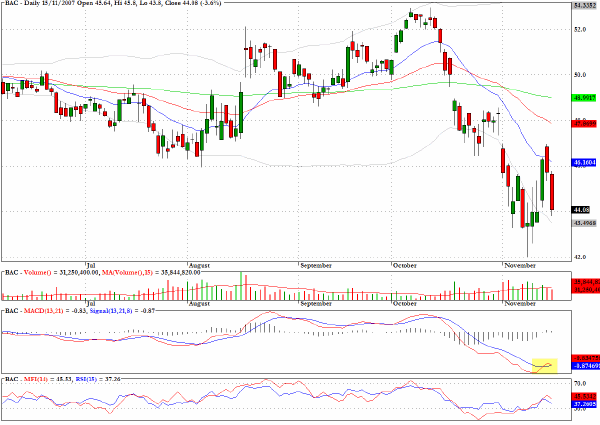Click the September label under the price chart
Viewport: 600px width, 425px height.
(316, 265)
